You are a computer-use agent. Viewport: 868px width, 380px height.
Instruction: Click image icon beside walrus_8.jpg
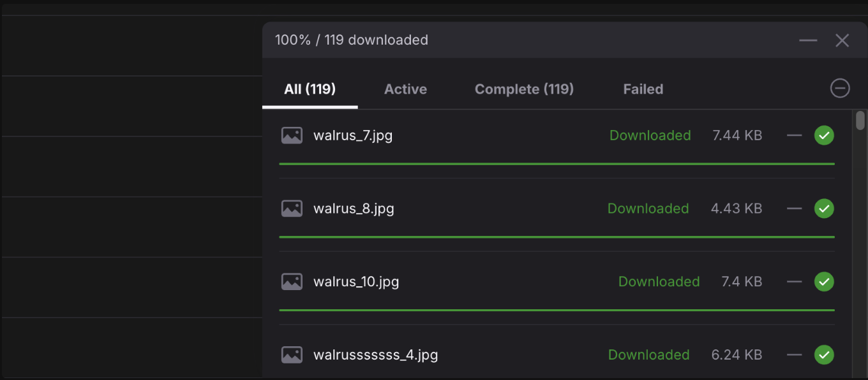[292, 208]
